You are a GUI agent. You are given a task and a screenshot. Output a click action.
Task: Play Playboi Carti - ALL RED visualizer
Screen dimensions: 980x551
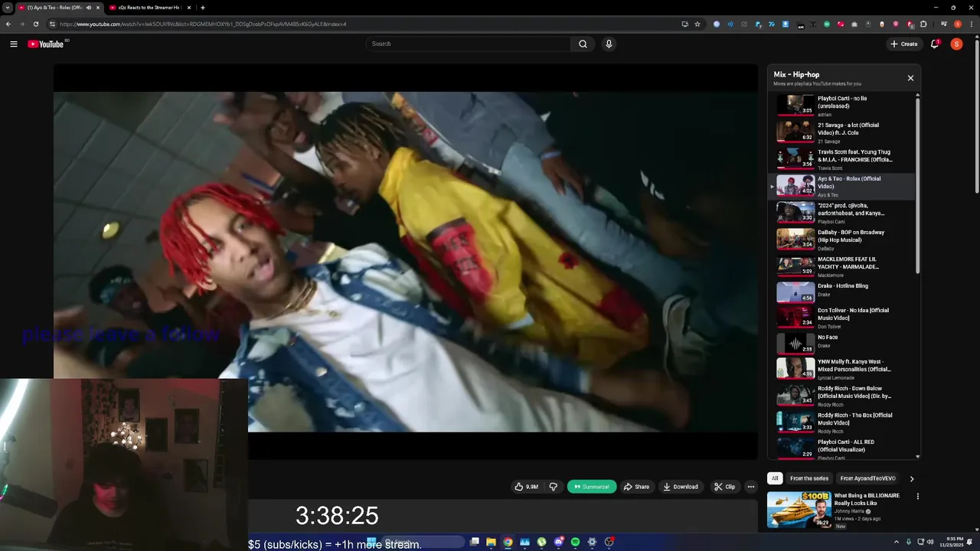point(841,448)
